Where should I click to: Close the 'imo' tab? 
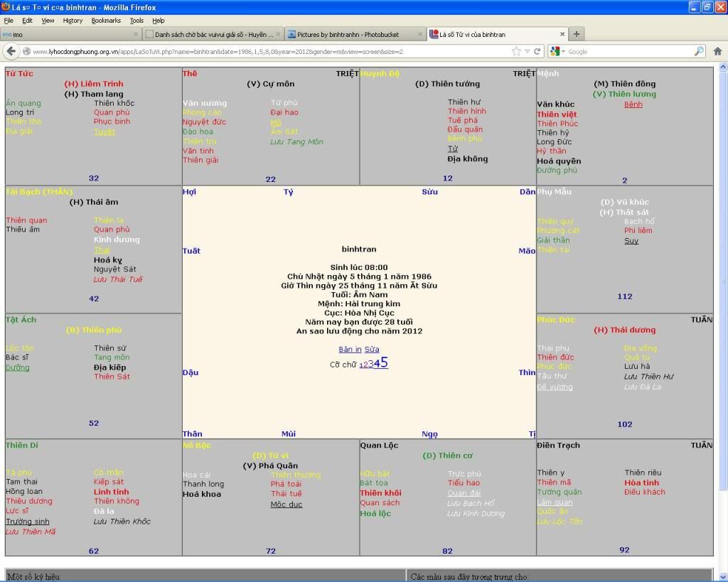pyautogui.click(x=136, y=33)
